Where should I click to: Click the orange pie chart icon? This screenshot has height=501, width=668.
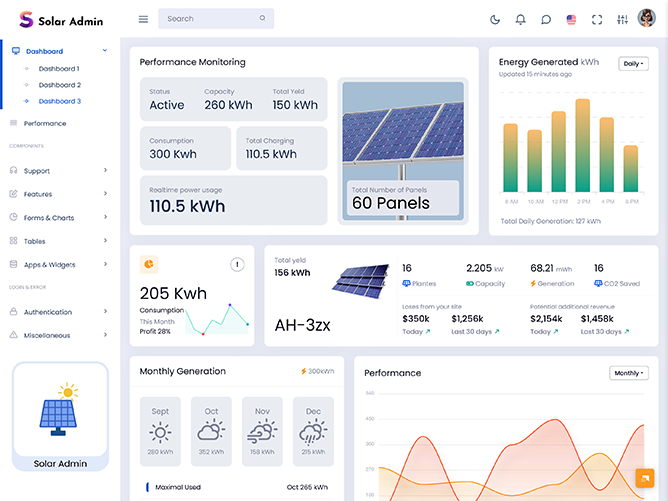pos(149,264)
